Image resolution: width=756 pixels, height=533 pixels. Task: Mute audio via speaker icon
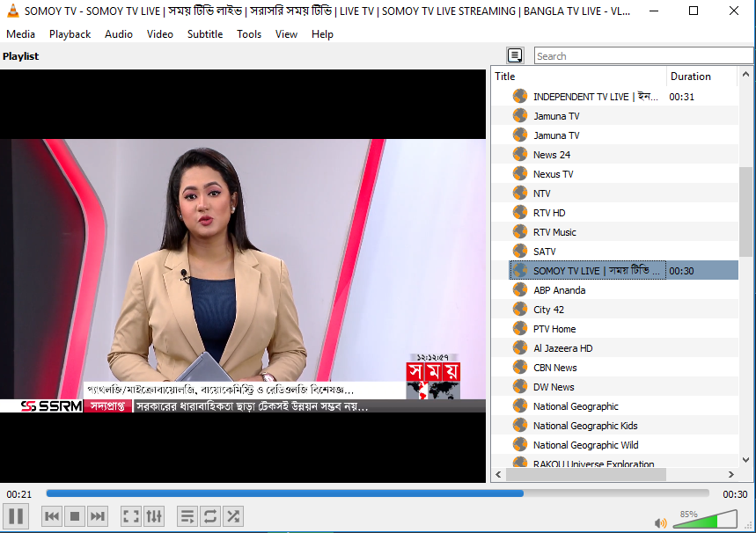(x=661, y=522)
